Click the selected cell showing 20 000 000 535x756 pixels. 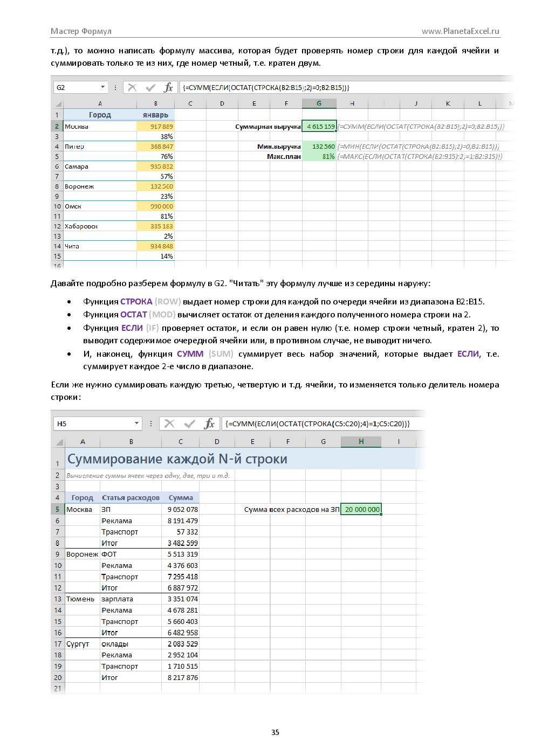[361, 509]
